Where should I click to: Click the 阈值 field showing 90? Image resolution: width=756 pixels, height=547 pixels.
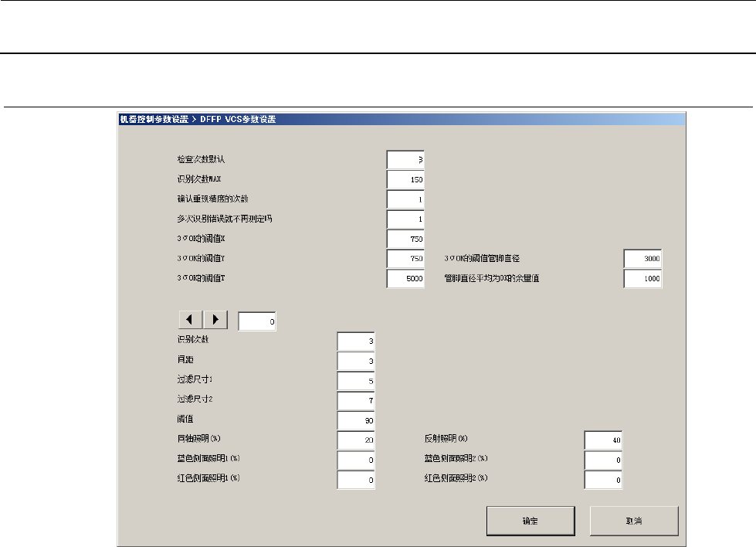click(356, 420)
